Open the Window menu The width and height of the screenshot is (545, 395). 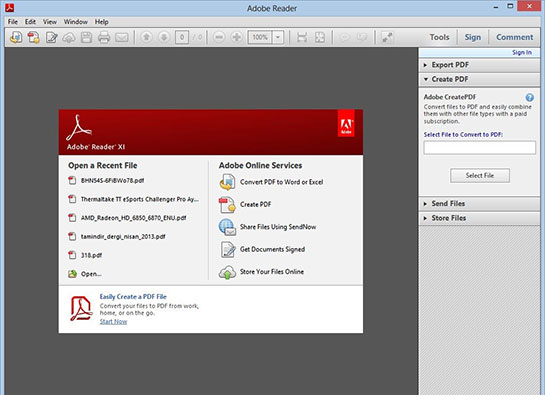[75, 22]
